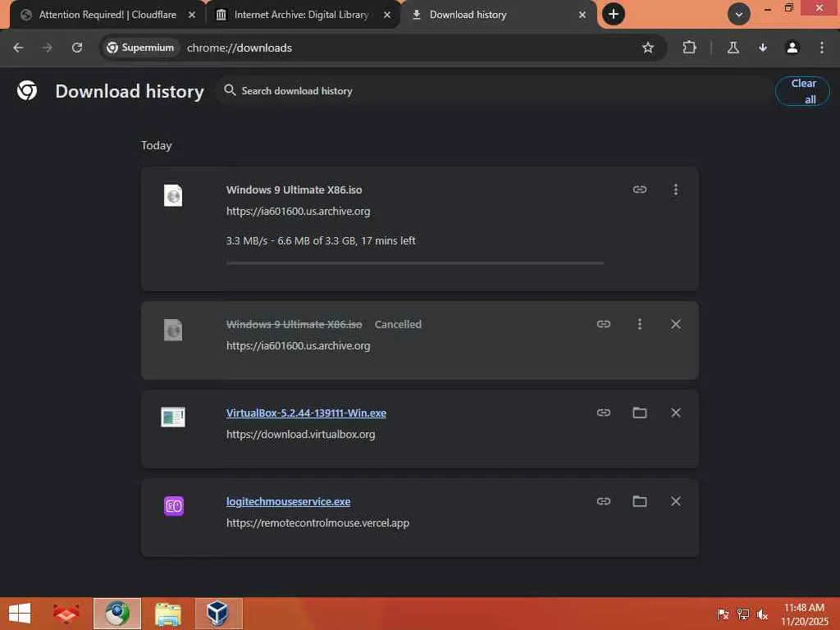Open the Chrome Labs flask icon

733,48
